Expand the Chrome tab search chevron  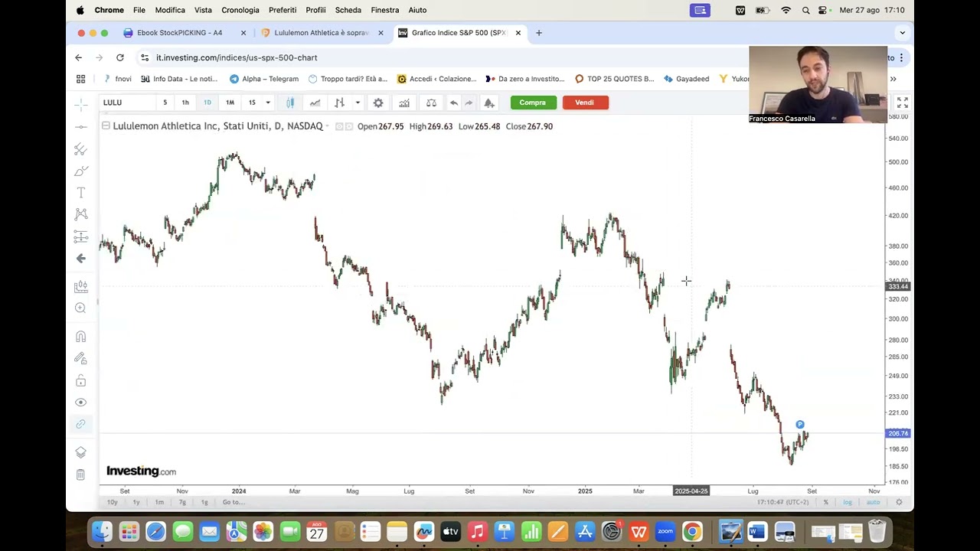coord(902,33)
